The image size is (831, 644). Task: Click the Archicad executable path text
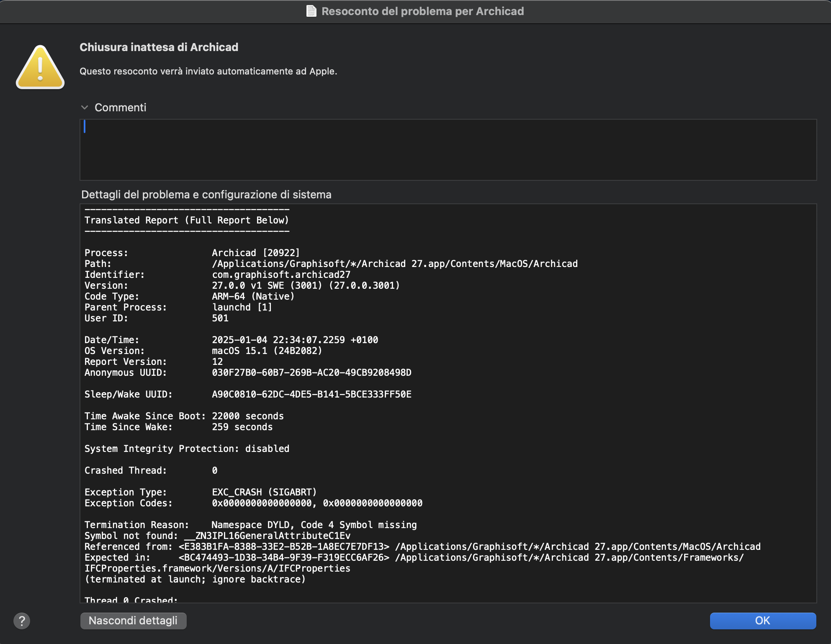[394, 264]
